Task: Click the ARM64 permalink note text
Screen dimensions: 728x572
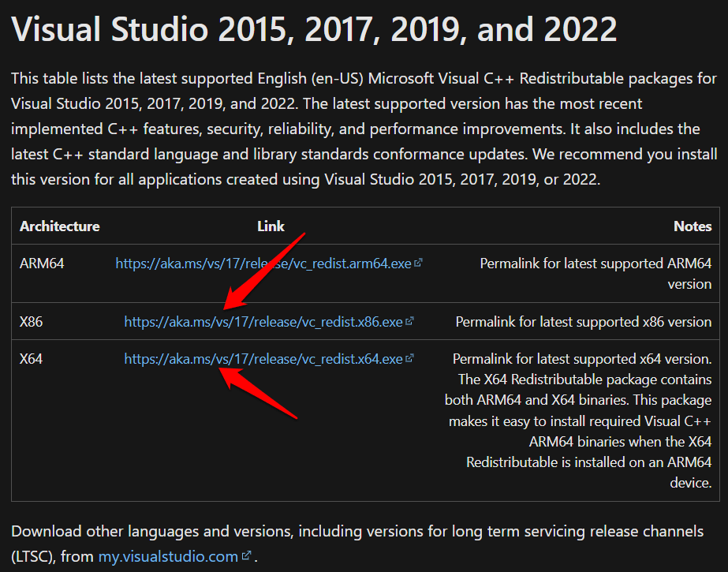Action: [595, 273]
